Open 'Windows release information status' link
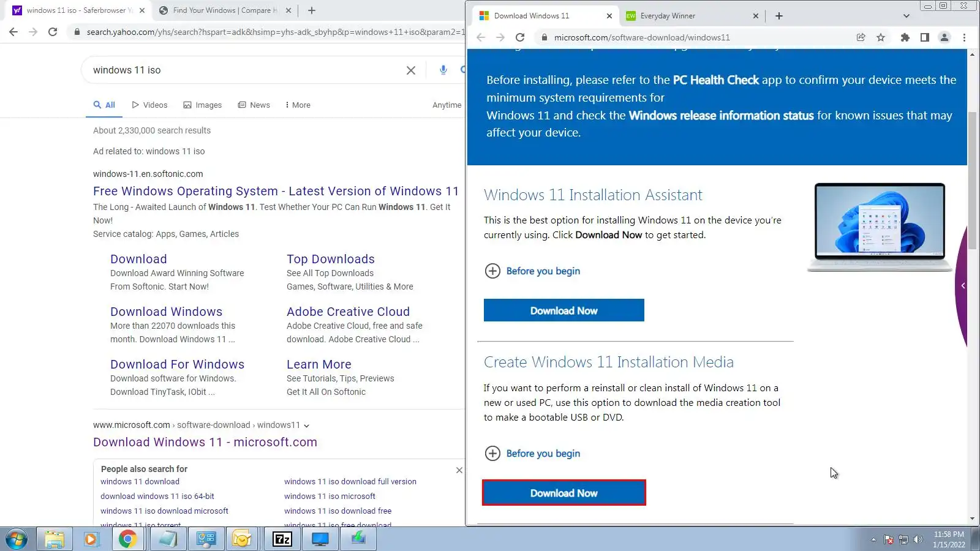 point(721,116)
